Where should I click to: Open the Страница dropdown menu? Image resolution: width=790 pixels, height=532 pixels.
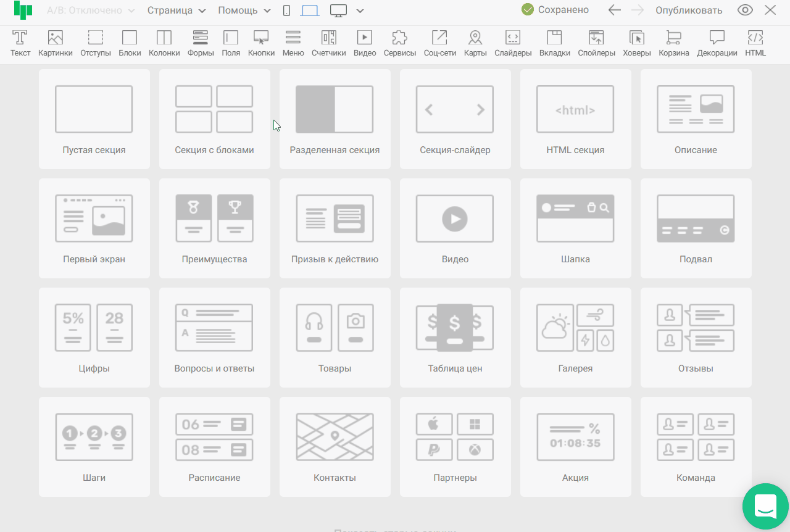pyautogui.click(x=178, y=10)
